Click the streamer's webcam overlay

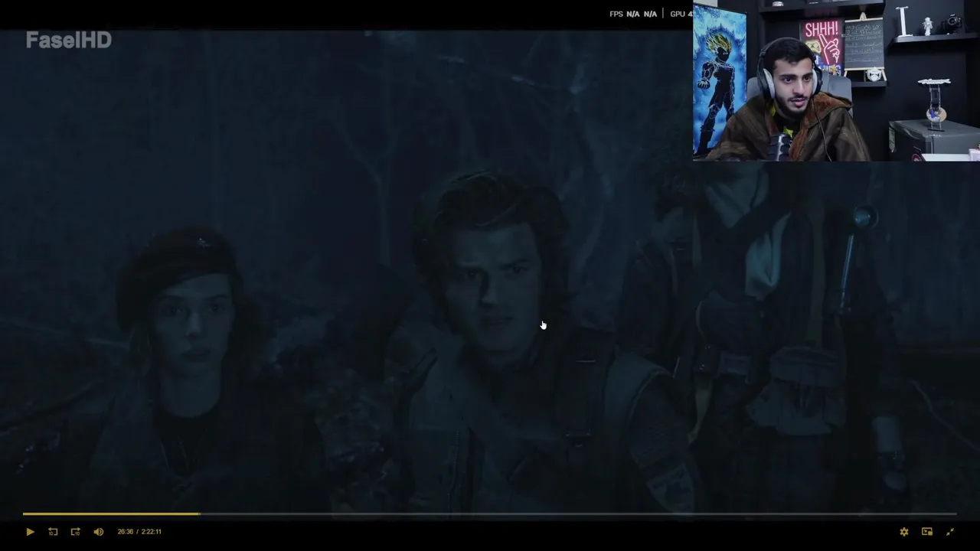836,80
